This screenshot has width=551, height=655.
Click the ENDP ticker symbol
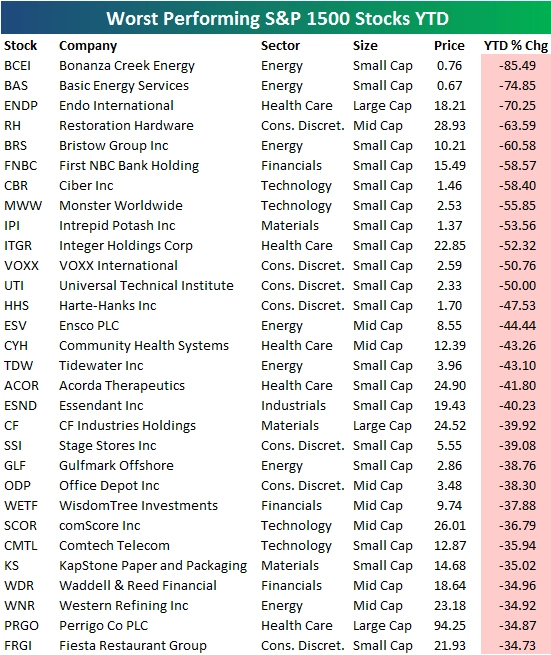[20, 106]
